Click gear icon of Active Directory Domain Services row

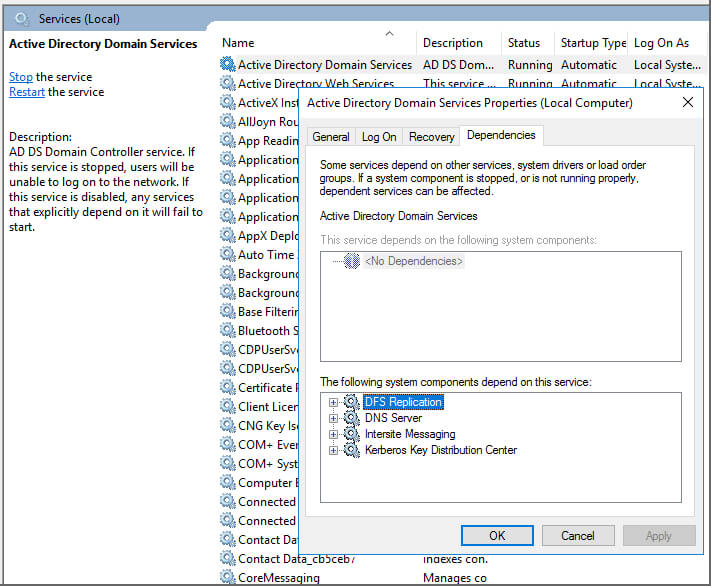(228, 64)
